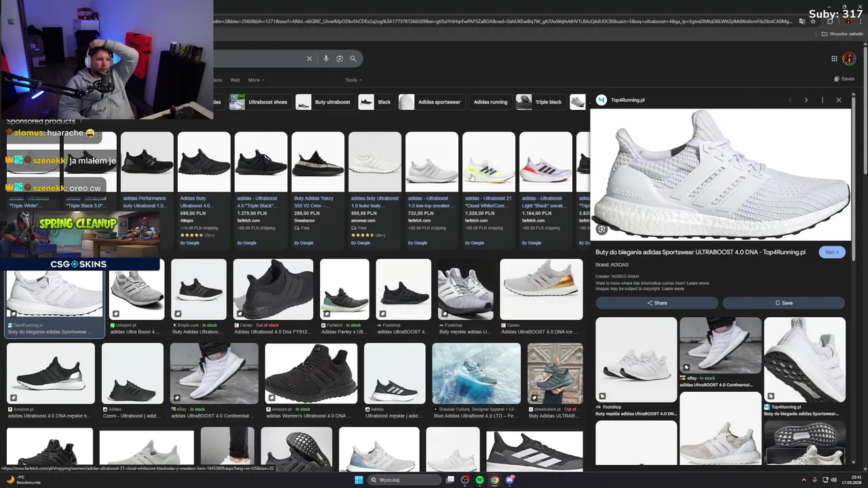The image size is (868, 488).
Task: Open Uniport.pl adidas Ultra Boost result
Action: pos(136,297)
